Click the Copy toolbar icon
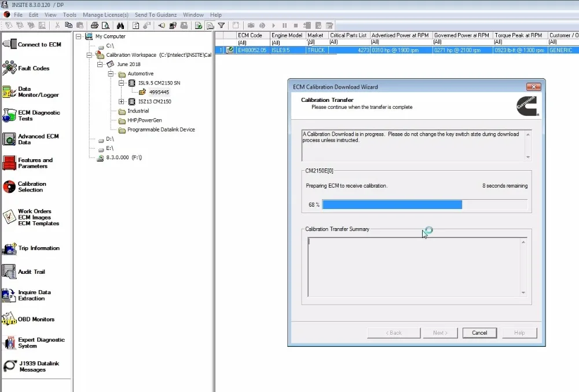This screenshot has height=392, width=579. [69, 25]
